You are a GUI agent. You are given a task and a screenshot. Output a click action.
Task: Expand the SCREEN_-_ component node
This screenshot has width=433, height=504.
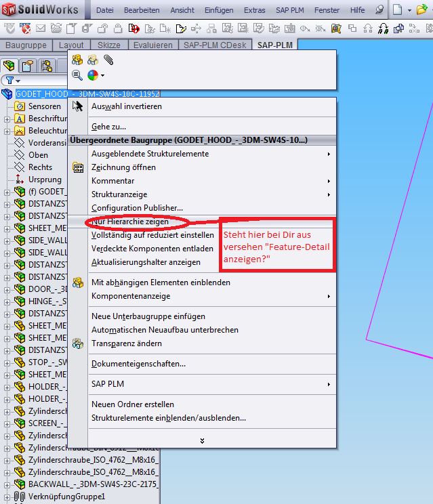(7, 424)
